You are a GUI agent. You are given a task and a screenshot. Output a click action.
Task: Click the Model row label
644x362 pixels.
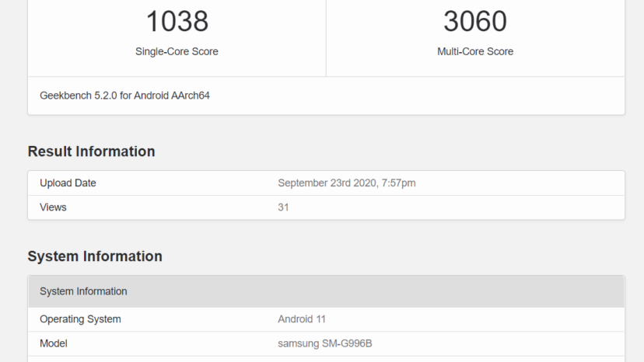pos(54,343)
